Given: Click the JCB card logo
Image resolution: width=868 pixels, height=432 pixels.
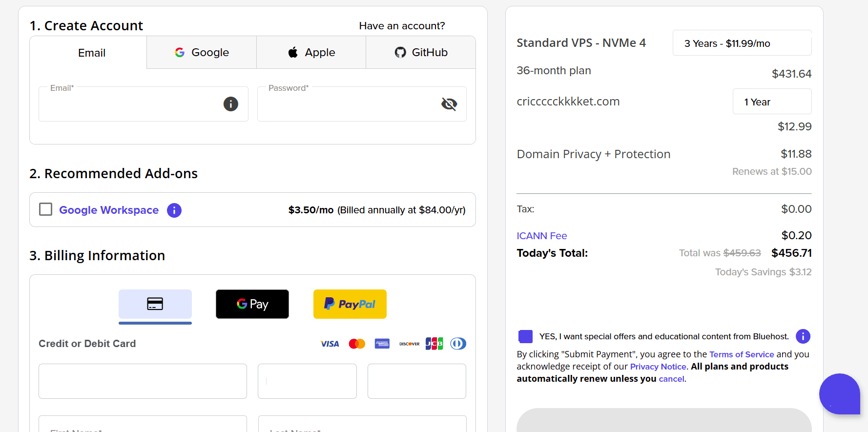Looking at the screenshot, I should 434,344.
